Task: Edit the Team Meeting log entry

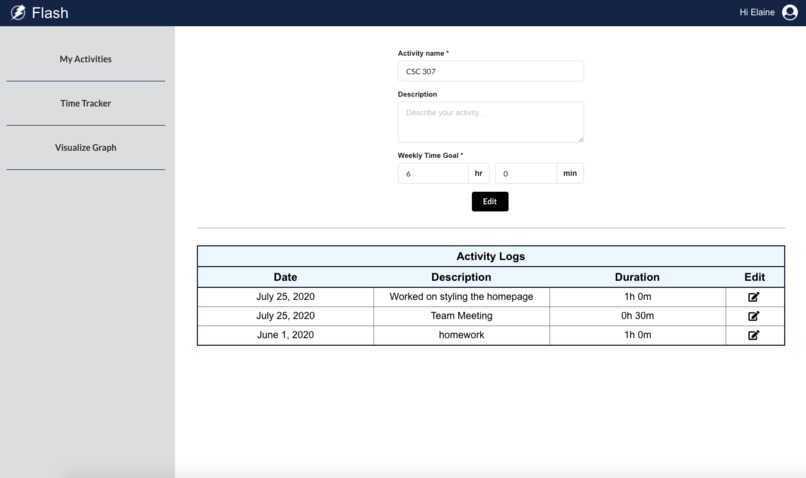Action: [x=754, y=316]
